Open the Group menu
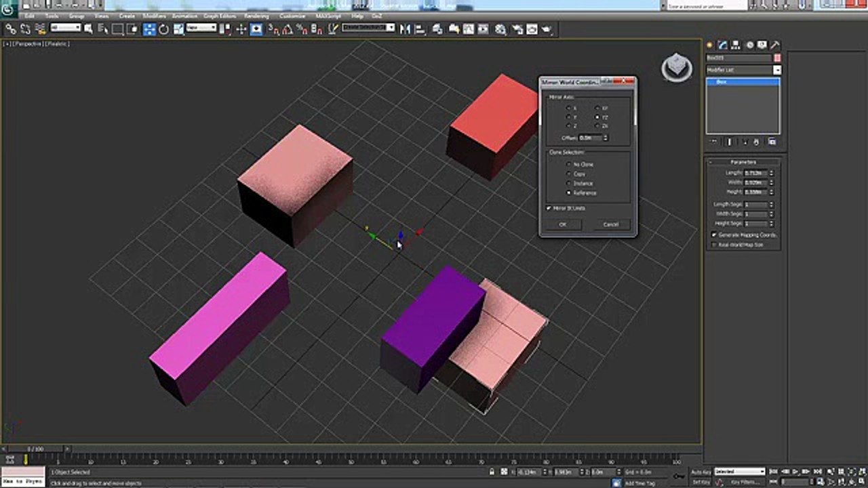The width and height of the screenshot is (868, 488). [x=77, y=16]
